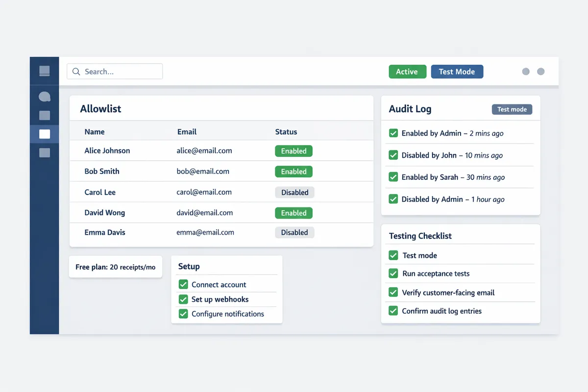
Task: Click the Setup card heading
Action: pyautogui.click(x=189, y=267)
